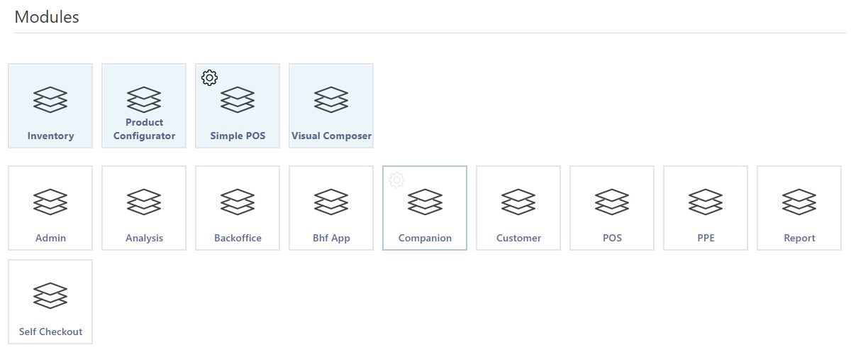
Task: Click the PPE module tile
Action: pos(706,208)
